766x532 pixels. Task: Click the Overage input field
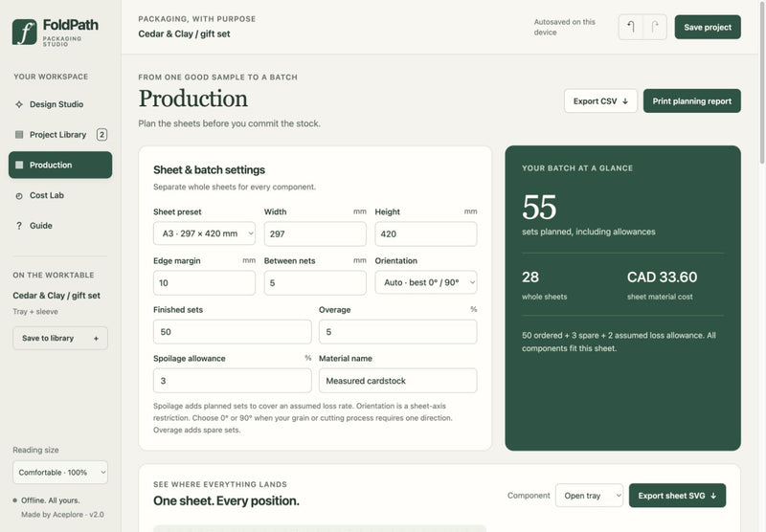(x=397, y=332)
